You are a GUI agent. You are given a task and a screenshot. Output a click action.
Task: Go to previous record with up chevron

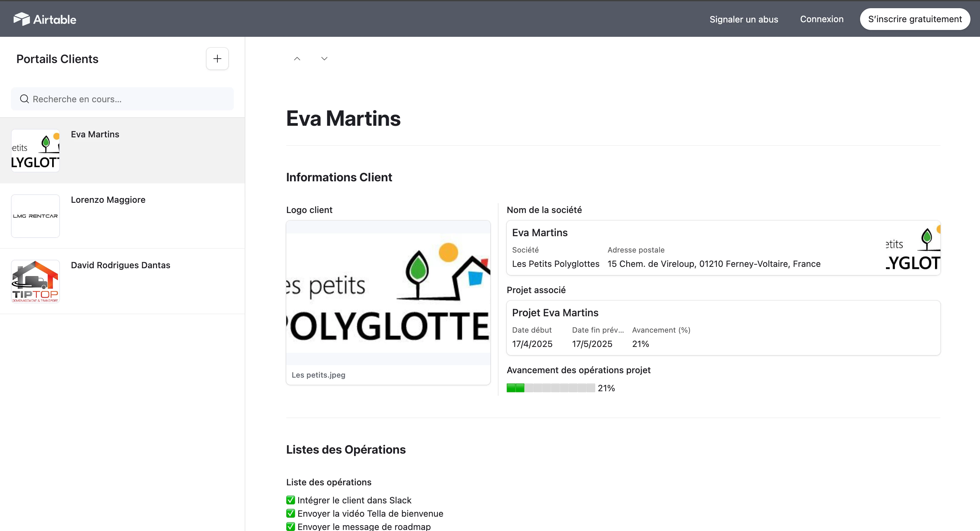[297, 59]
